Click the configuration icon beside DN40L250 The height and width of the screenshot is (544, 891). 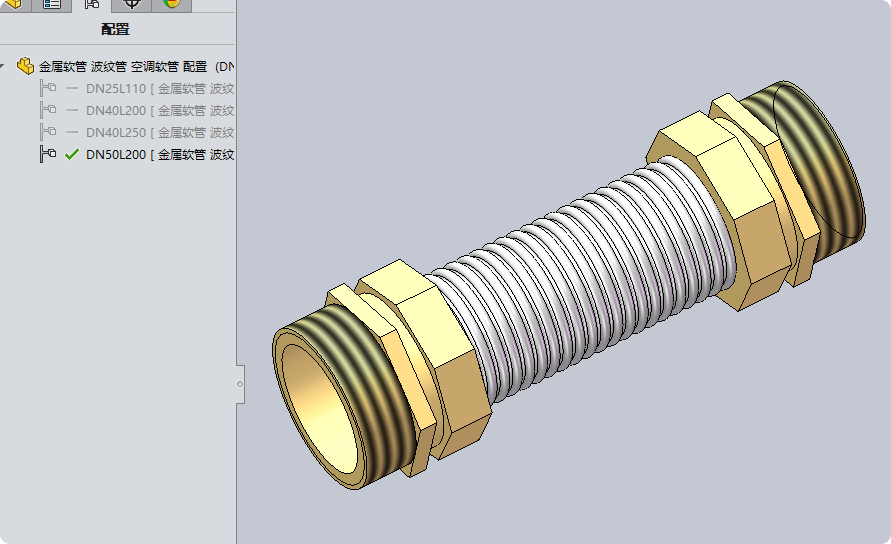48,132
